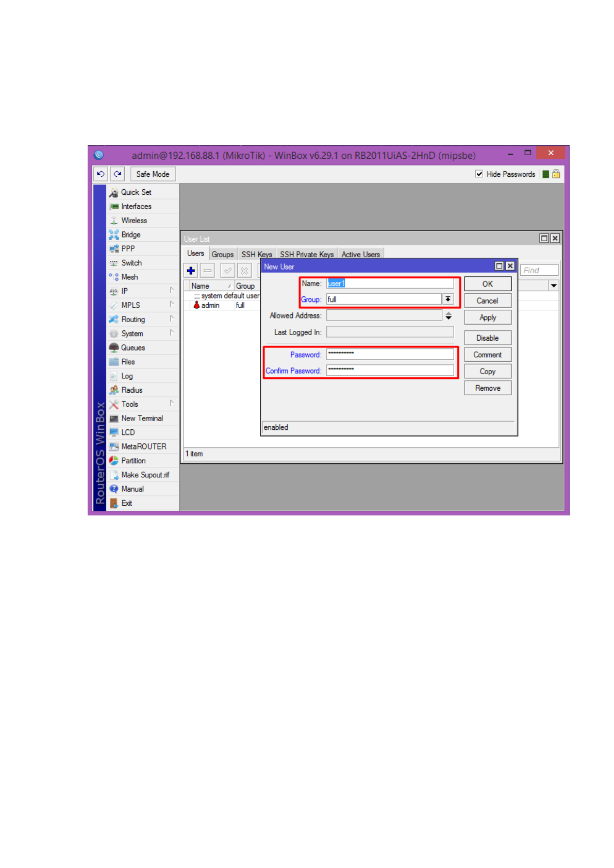Switch to the Users tab
Screen dimensions: 614x868
click(195, 254)
